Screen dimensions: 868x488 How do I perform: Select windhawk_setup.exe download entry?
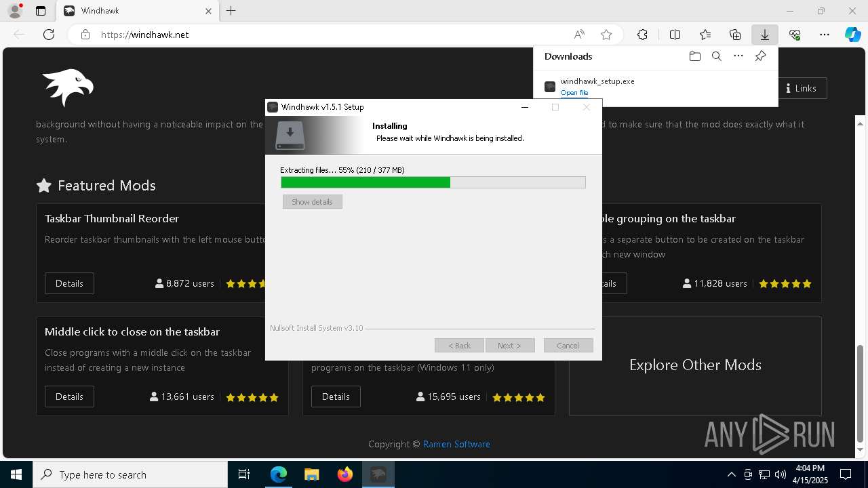[655, 87]
